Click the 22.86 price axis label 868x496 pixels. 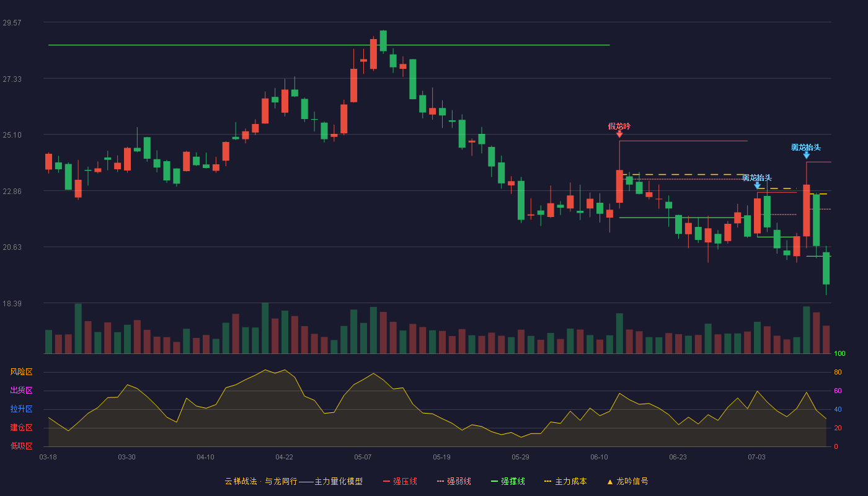pyautogui.click(x=12, y=191)
